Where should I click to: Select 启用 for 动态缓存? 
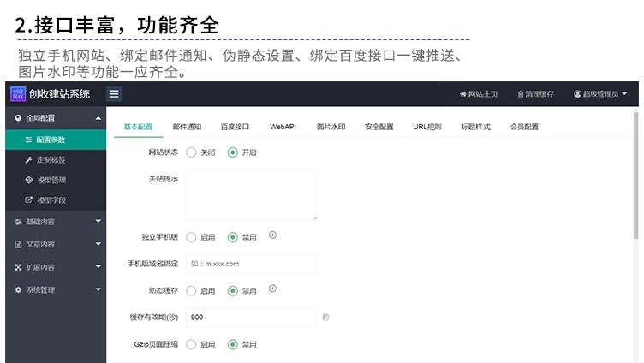(x=191, y=291)
